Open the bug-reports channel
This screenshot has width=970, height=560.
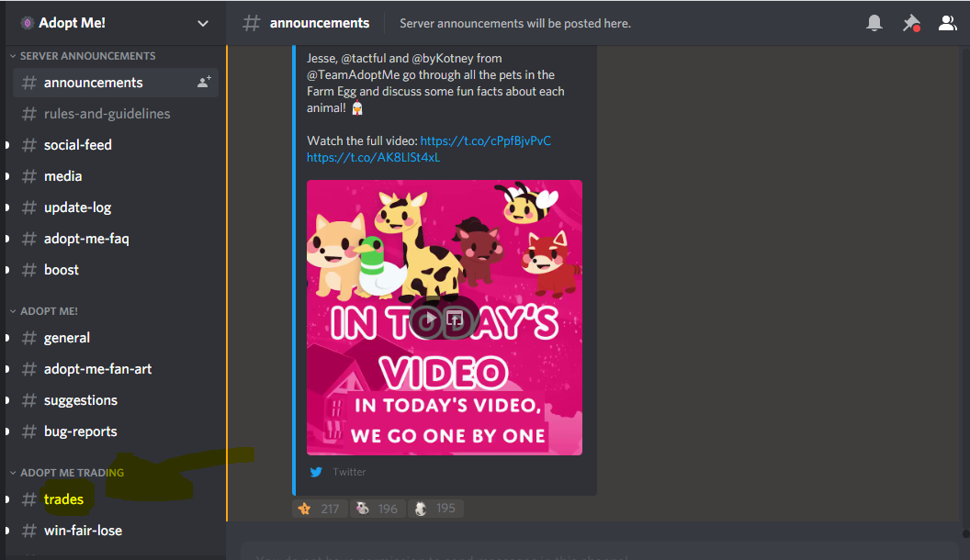tap(116, 431)
